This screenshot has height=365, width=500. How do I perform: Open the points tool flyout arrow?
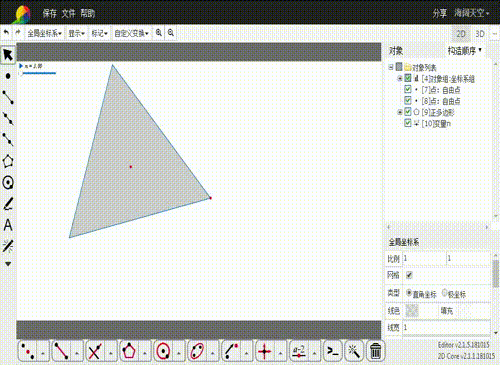pyautogui.click(x=43, y=352)
